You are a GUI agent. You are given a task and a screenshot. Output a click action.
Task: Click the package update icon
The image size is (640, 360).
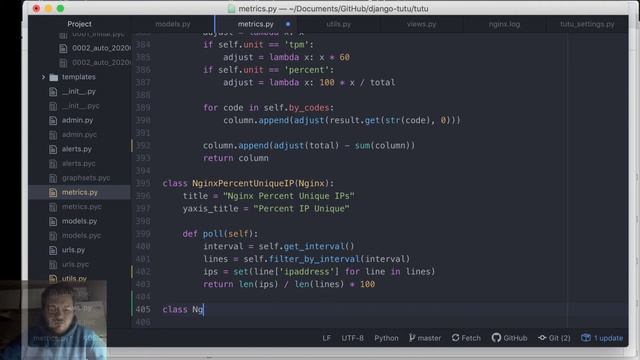pos(586,338)
